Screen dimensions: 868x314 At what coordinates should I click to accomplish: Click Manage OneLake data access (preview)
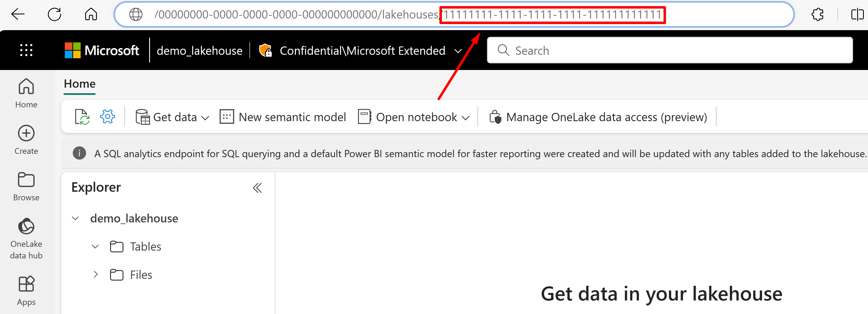tap(598, 117)
